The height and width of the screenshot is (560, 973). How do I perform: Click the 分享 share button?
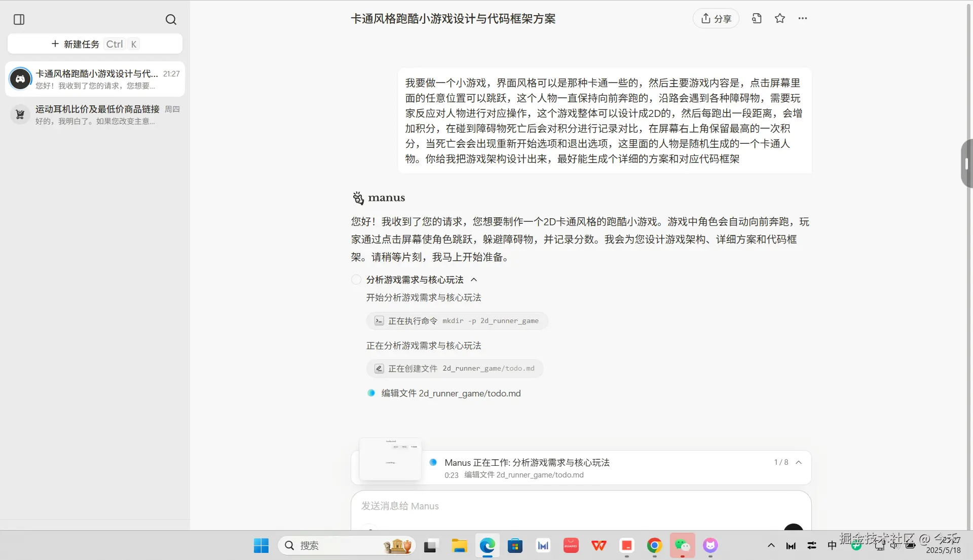click(x=716, y=18)
